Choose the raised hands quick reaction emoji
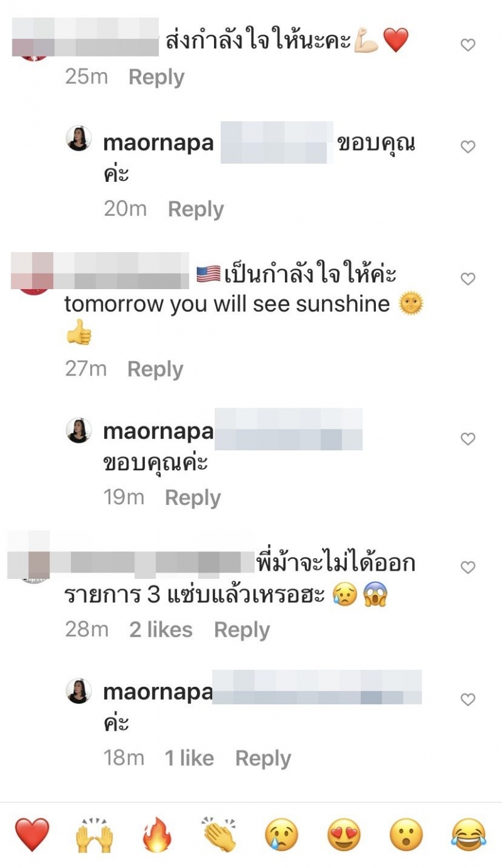Viewport: 502px width, 868px height. (x=94, y=835)
